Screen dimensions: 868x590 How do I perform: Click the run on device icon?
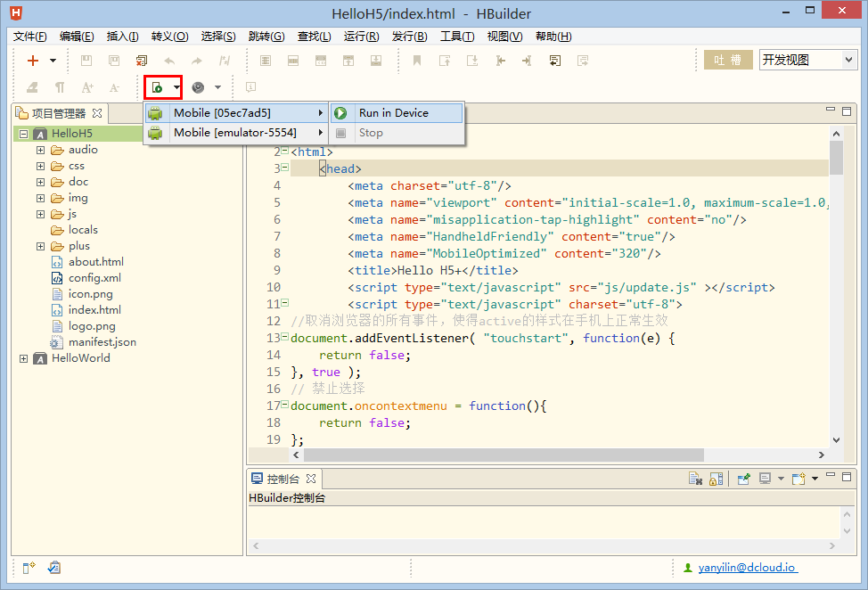[157, 87]
